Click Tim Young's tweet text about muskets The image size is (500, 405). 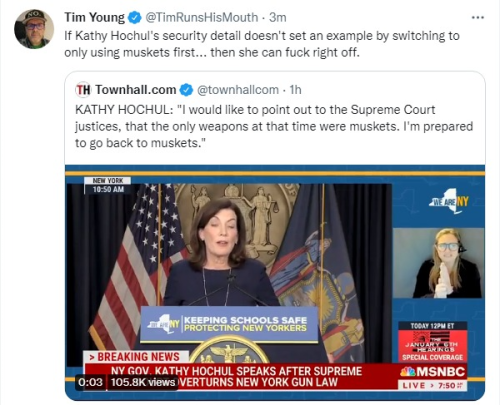tap(262, 44)
